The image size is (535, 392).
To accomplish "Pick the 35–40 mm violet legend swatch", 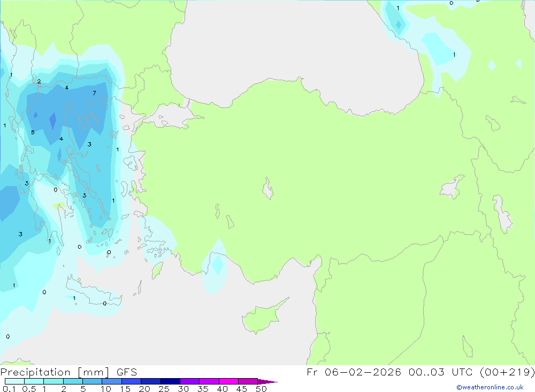I will tap(209, 381).
